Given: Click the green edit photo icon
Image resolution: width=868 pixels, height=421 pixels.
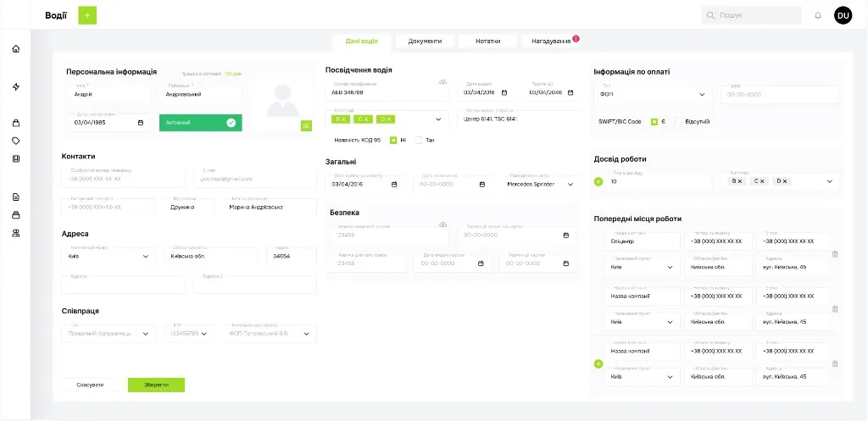Looking at the screenshot, I should [307, 125].
